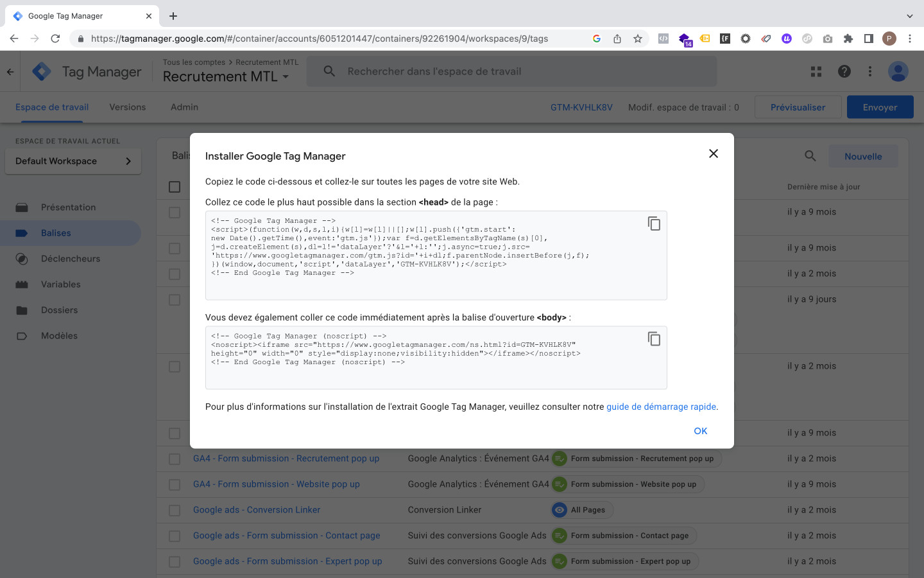Check the Google ads Contact page row checkbox
Image resolution: width=924 pixels, height=578 pixels.
click(175, 536)
